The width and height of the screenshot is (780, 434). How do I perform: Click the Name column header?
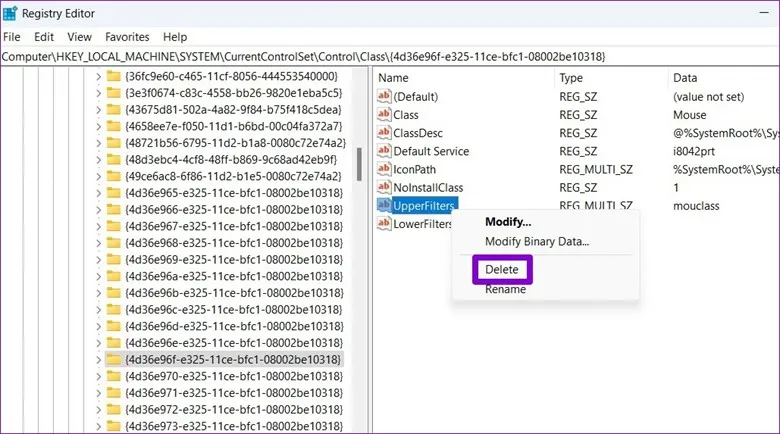[394, 78]
